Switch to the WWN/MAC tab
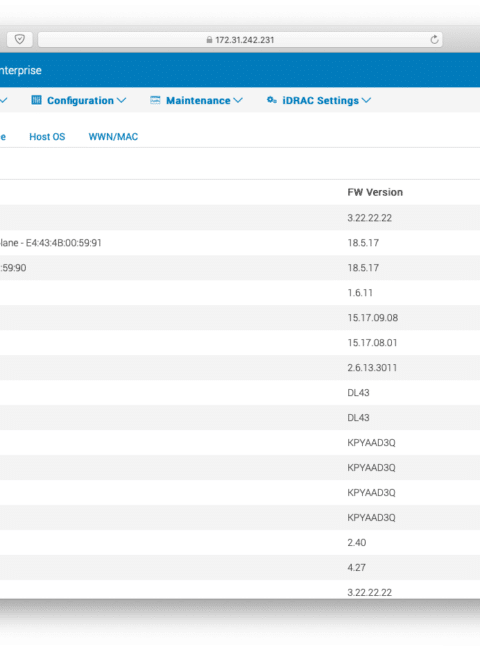 tap(113, 137)
